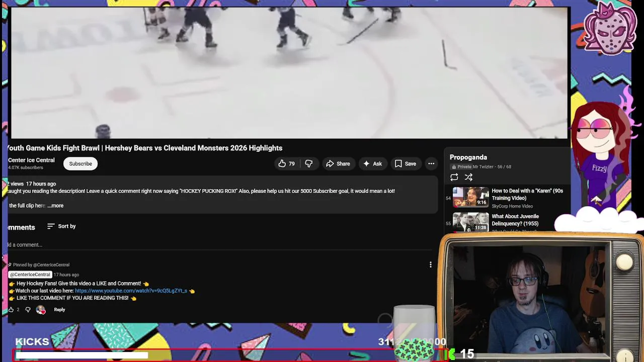Screen dimensions: 644x362
Task: Toggle loop for the Propoganda playlist
Action: 454,177
